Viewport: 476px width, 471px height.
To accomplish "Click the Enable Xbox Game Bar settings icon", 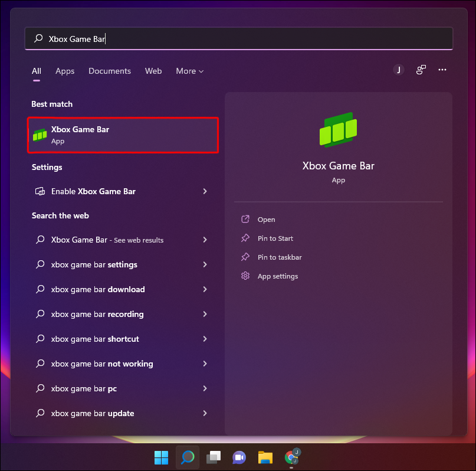I will [40, 191].
